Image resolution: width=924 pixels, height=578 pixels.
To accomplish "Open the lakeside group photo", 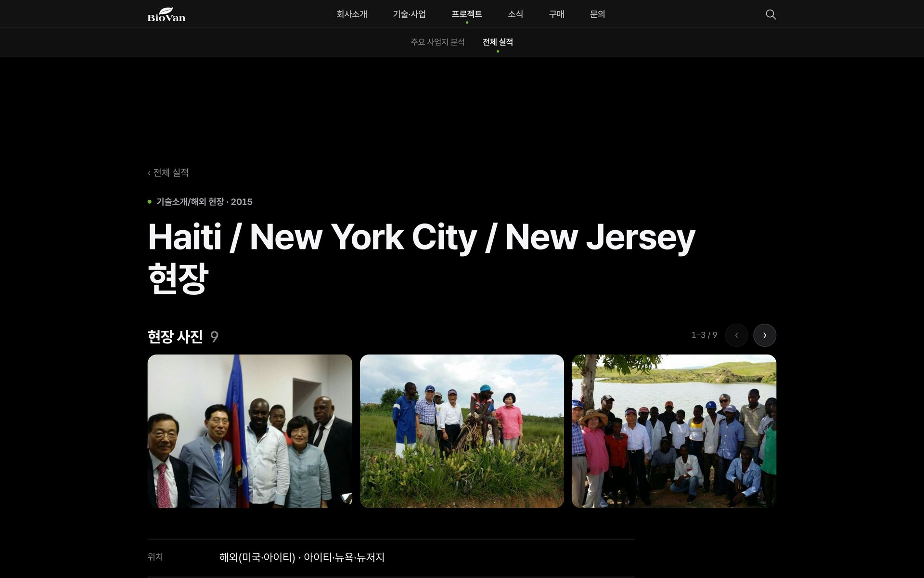I will click(674, 431).
